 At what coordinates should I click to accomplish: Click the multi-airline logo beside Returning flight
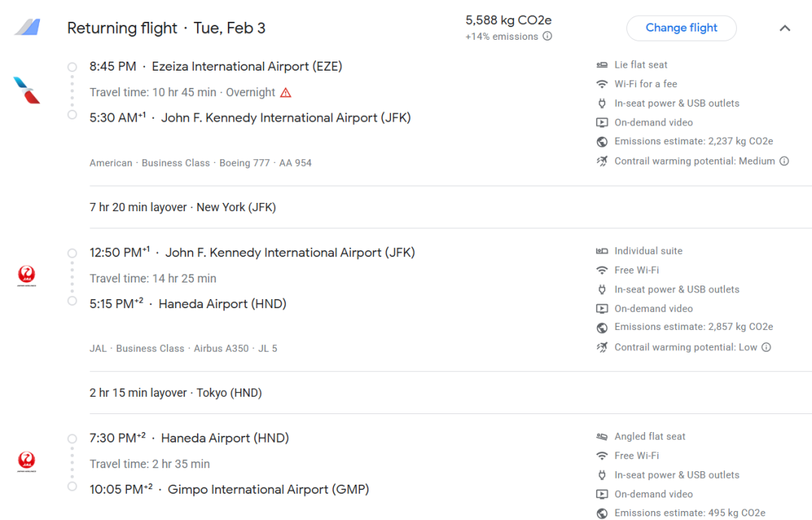click(x=28, y=27)
